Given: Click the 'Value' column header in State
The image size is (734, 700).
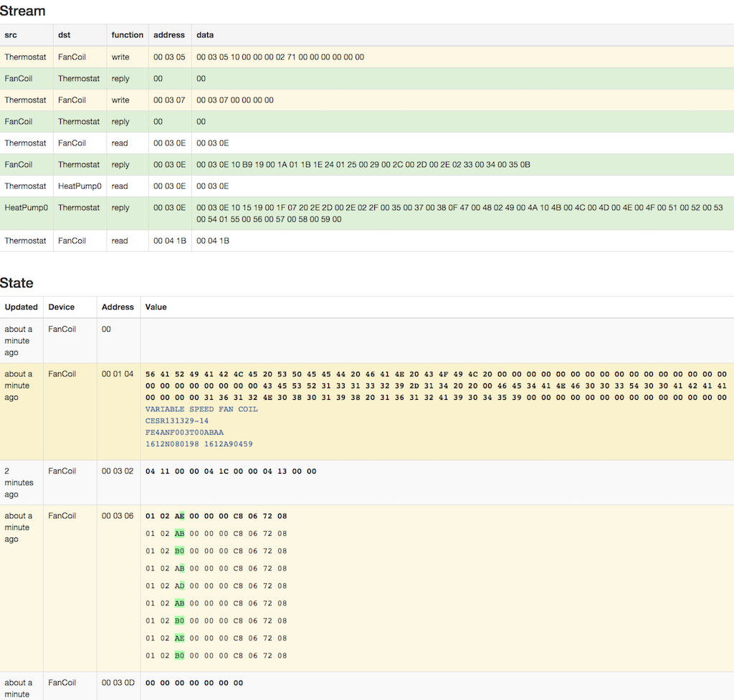Looking at the screenshot, I should tap(156, 307).
